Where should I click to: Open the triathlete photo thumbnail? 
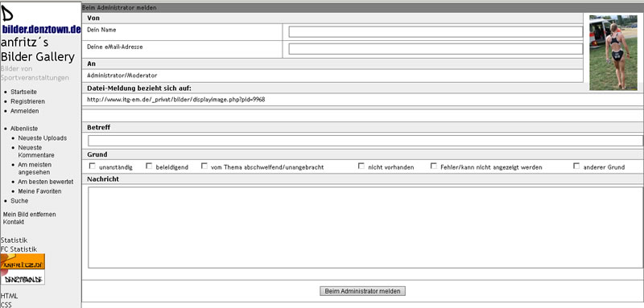pyautogui.click(x=613, y=52)
